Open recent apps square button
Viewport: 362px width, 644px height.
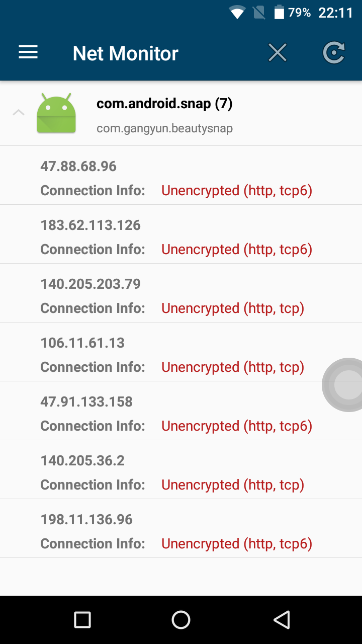[82, 620]
